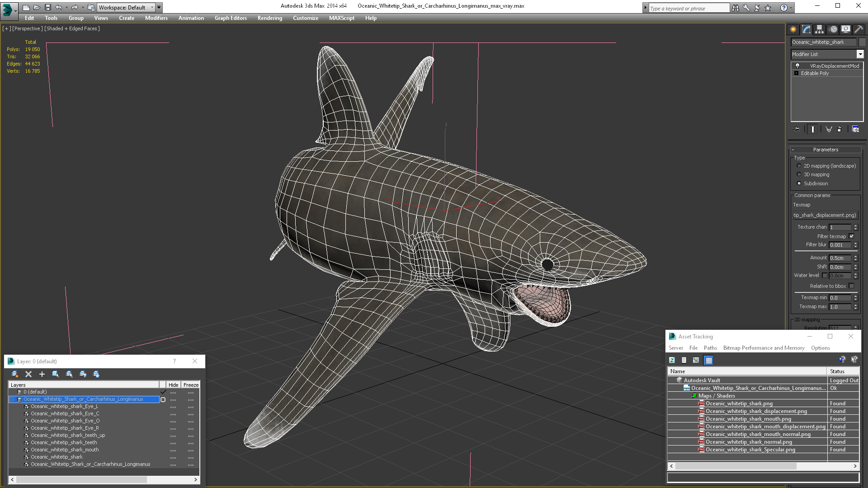Toggle VRayDisplacementMod lightbulb on/off
868x488 pixels.
pos(797,66)
